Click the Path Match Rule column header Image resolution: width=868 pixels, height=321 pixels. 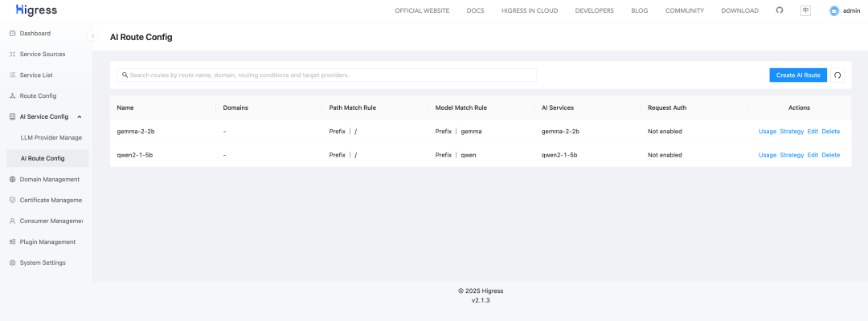click(x=353, y=108)
